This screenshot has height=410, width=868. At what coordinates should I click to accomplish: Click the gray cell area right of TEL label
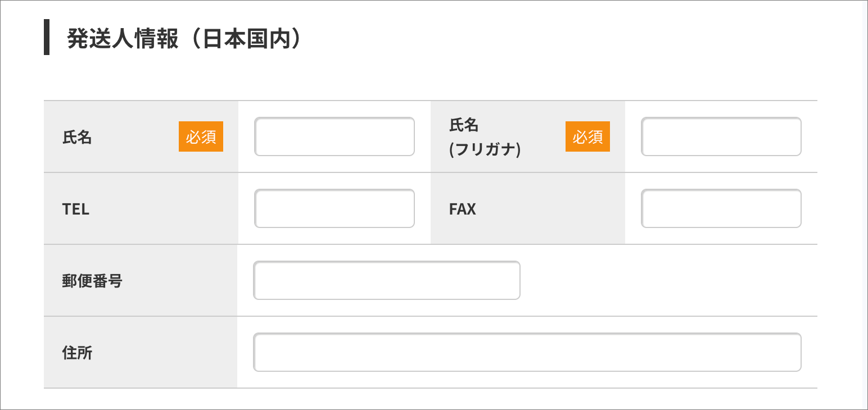[x=169, y=209]
